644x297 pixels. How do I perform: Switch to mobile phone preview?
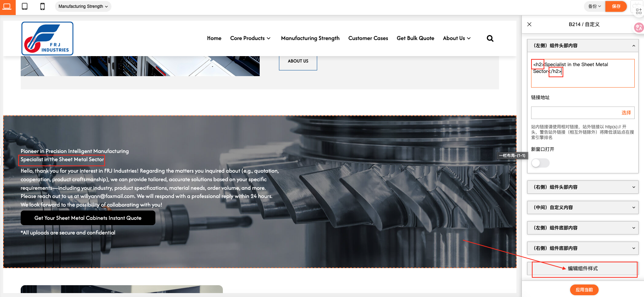(43, 6)
